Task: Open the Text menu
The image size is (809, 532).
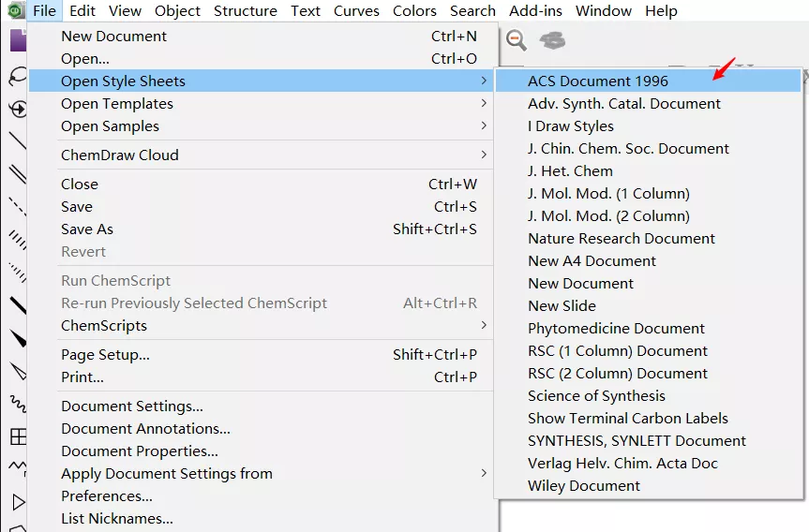Action: click(306, 10)
